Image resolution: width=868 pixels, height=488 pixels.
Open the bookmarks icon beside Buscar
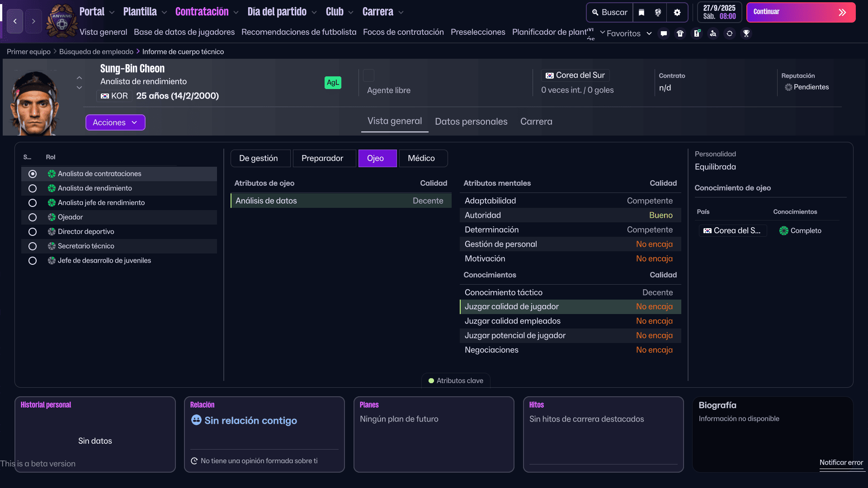642,12
